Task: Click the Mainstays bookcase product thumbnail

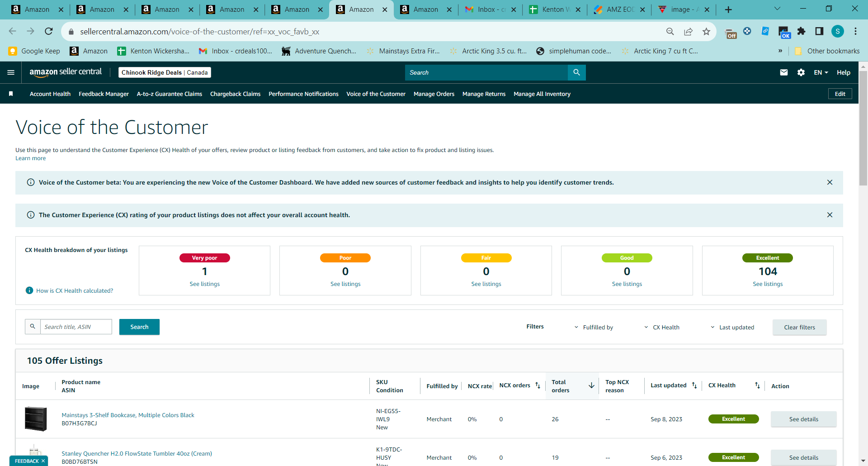Action: [x=36, y=418]
